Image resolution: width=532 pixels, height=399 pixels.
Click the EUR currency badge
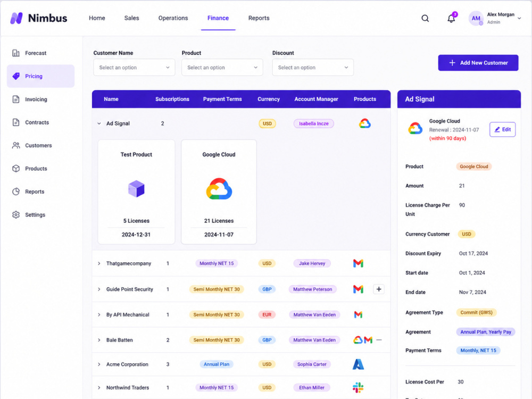[267, 314]
